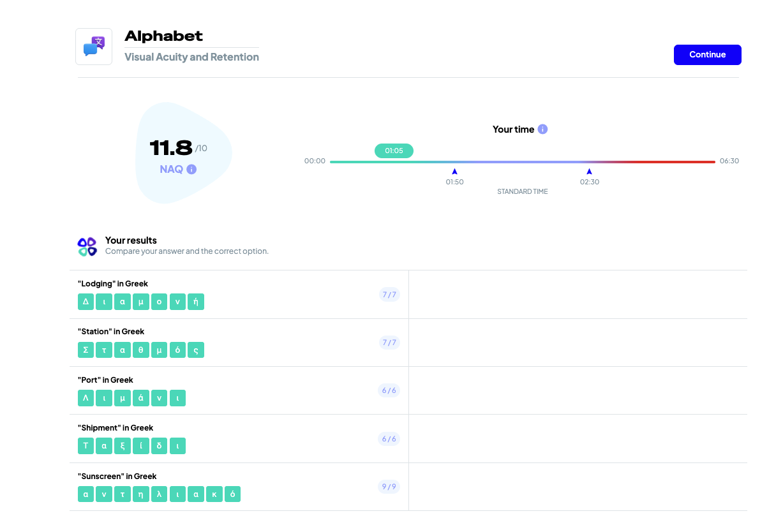
Task: Click the 6/6 score badge for Port
Action: (389, 390)
